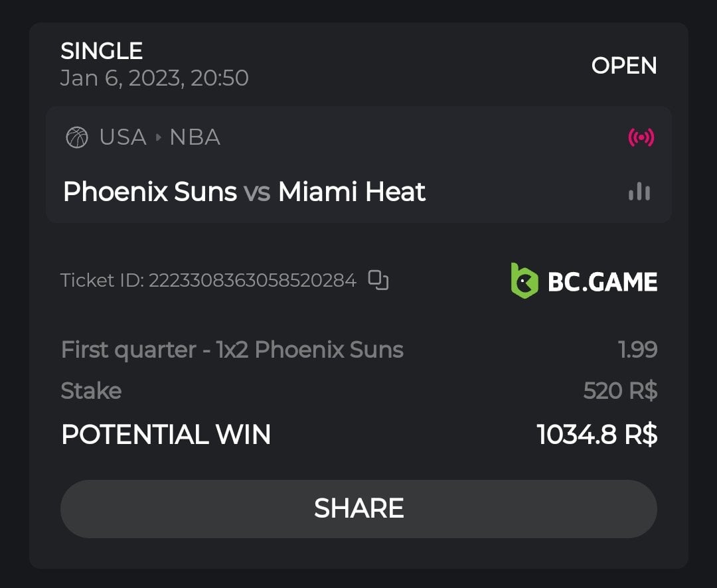Click the 1034.8 R$ potential win amount
The height and width of the screenshot is (588, 717).
(x=597, y=435)
